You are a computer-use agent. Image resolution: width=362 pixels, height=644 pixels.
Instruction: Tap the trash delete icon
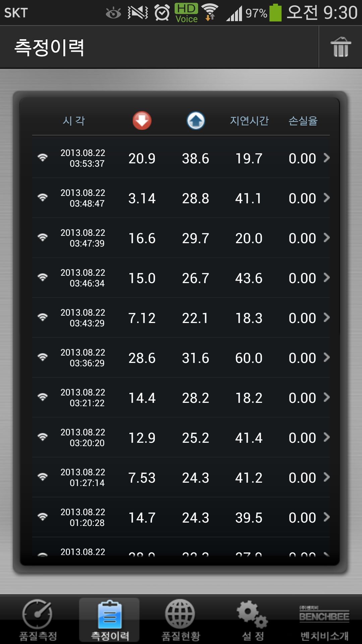pos(341,47)
